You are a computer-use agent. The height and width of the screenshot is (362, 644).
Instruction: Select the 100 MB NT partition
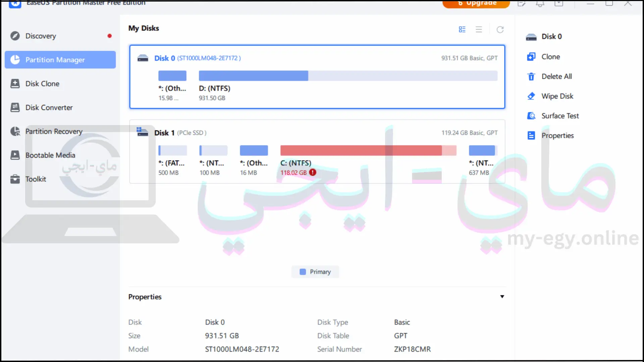213,150
